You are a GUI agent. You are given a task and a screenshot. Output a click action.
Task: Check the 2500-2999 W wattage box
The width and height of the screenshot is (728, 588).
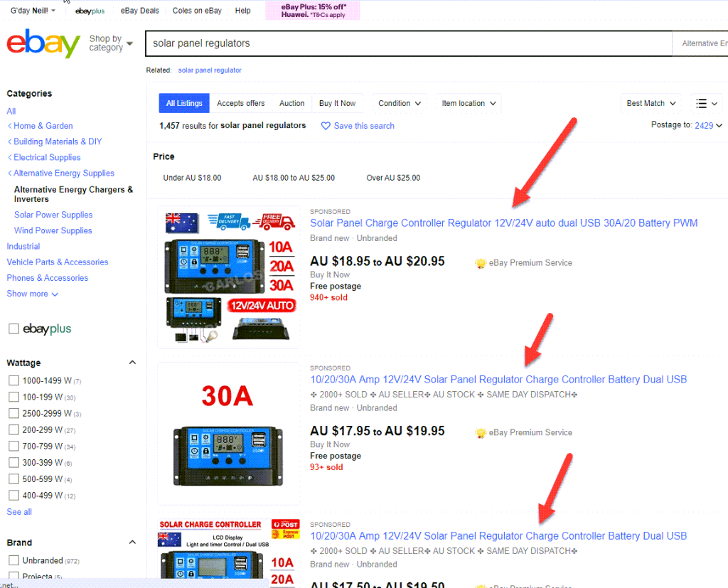pyautogui.click(x=14, y=413)
